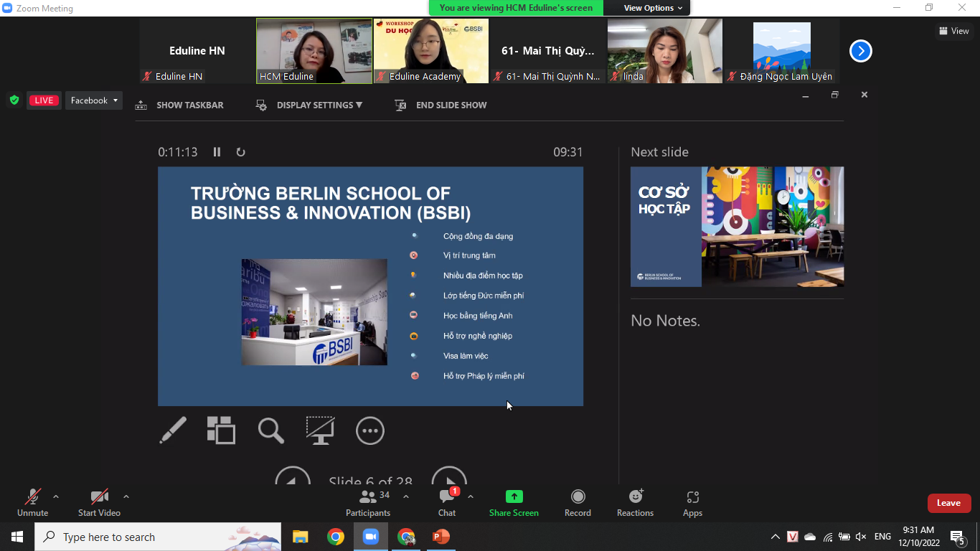Screen dimensions: 980x551
Task: Click the red LIVE indicator
Action: click(44, 100)
